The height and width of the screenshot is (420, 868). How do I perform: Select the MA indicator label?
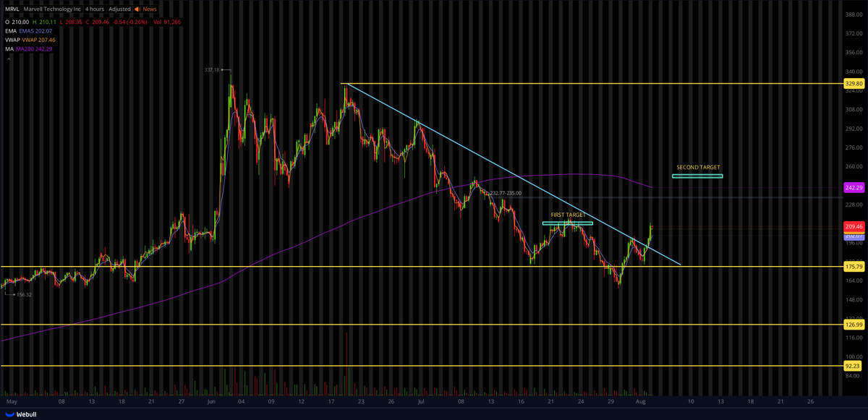[x=9, y=49]
